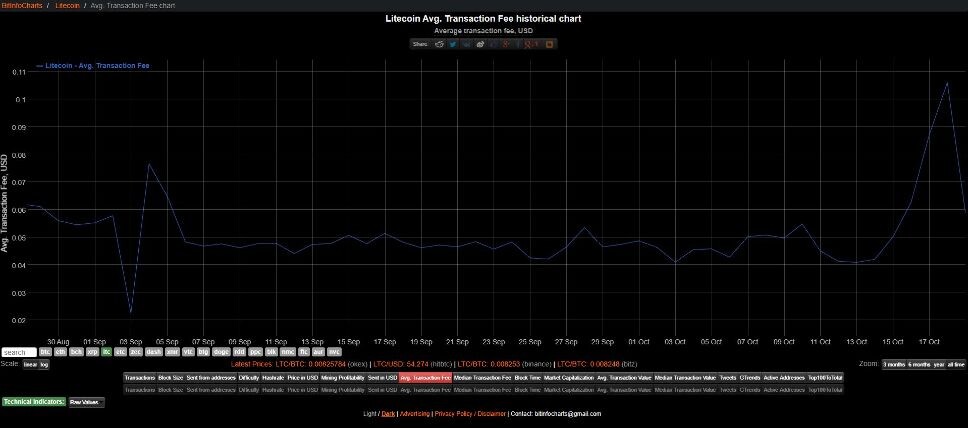
Task: Zoom chart to 3 months
Action: [x=893, y=364]
